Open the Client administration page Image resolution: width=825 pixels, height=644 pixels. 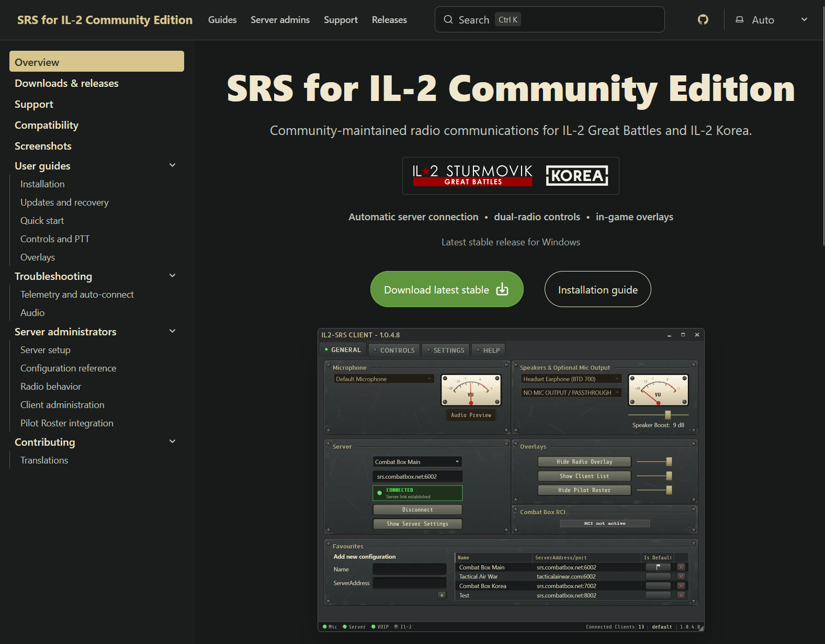click(x=62, y=405)
